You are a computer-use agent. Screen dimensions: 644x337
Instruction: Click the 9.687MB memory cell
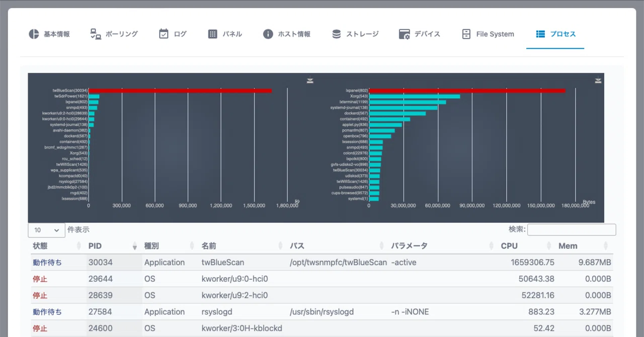[595, 263]
